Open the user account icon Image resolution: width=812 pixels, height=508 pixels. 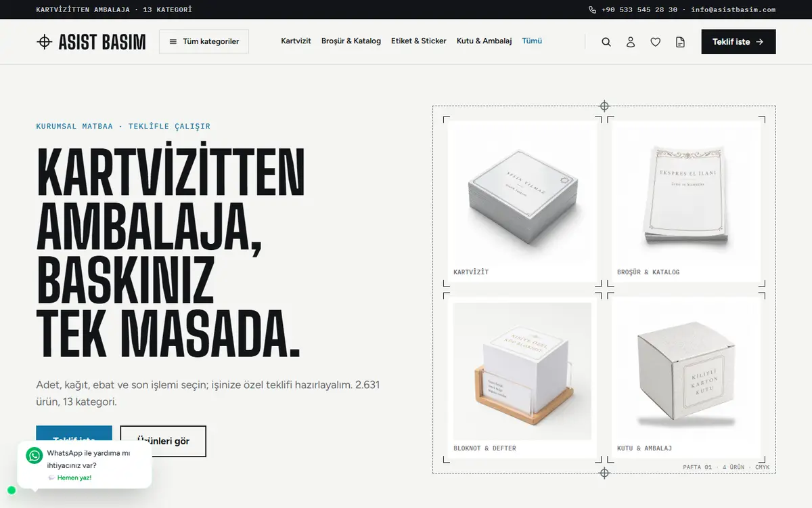click(631, 42)
